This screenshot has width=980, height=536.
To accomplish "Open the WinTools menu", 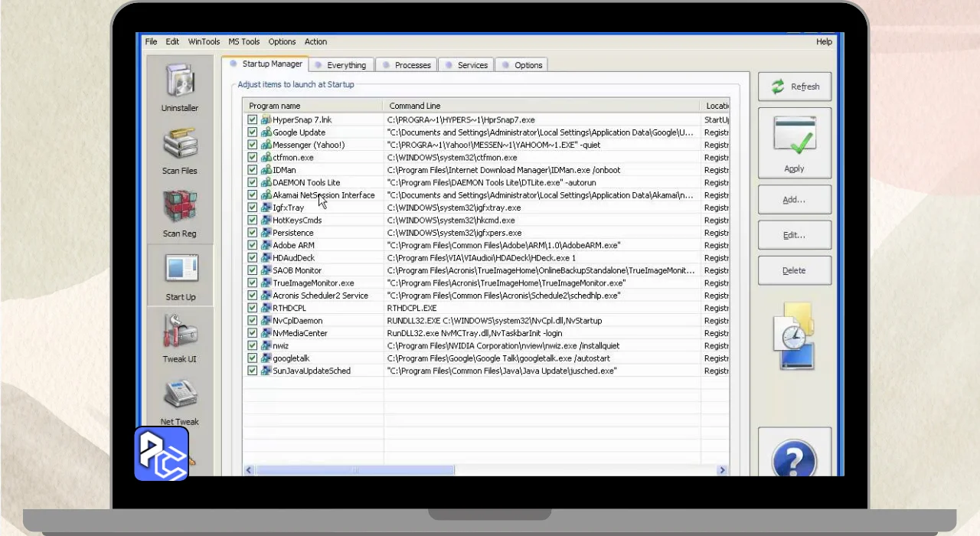I will (x=204, y=42).
